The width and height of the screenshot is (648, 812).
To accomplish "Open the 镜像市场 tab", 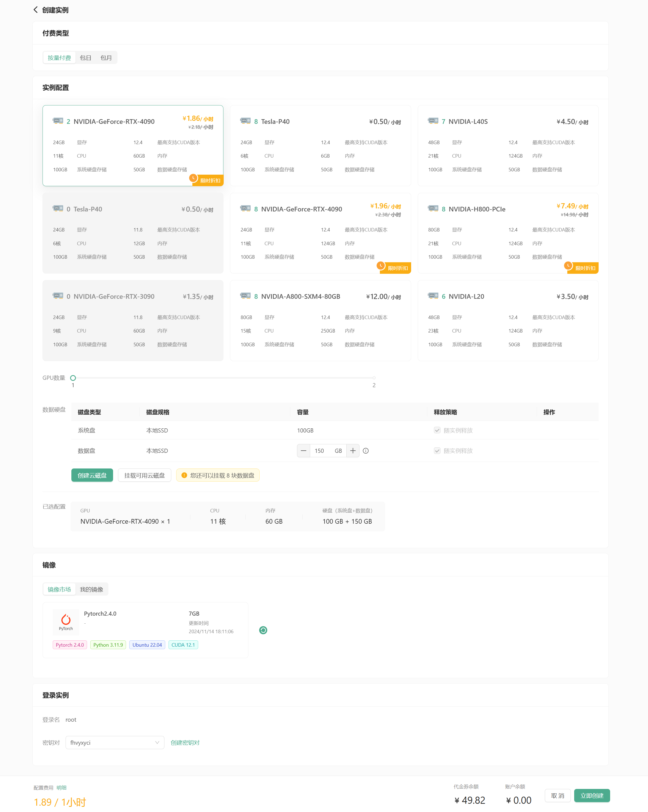I will 59,589.
